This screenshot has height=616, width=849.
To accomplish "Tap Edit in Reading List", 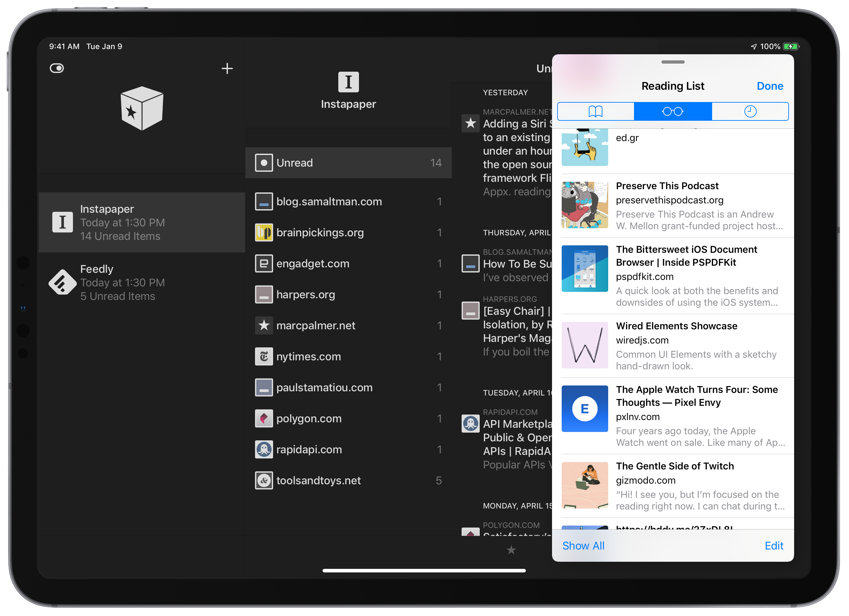I will coord(774,546).
